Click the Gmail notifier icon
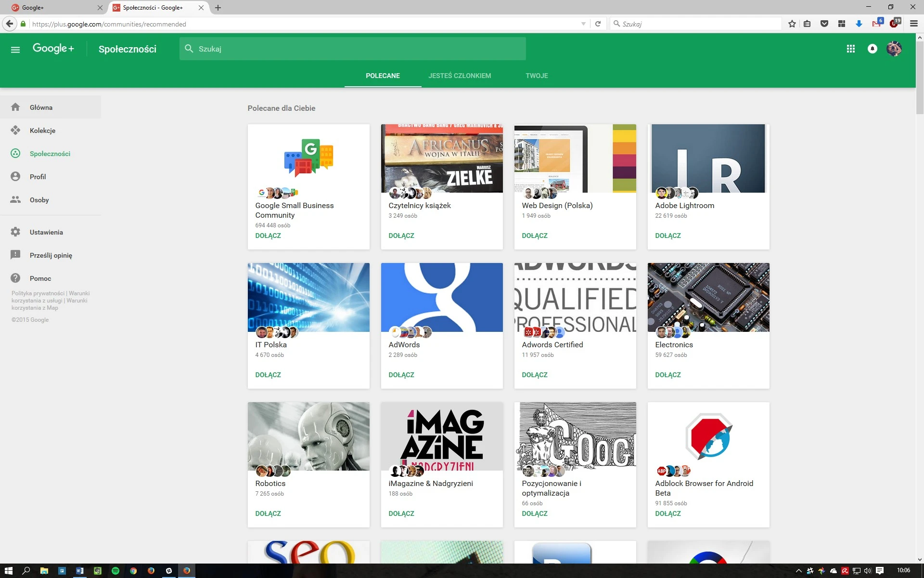Viewport: 924px width, 578px height. coord(877,23)
